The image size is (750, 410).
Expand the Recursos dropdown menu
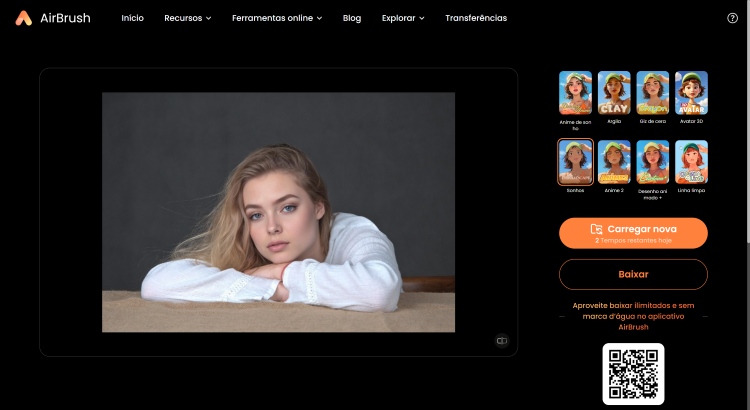tap(188, 18)
